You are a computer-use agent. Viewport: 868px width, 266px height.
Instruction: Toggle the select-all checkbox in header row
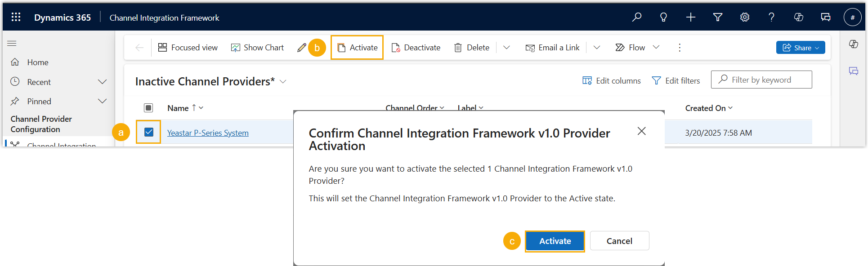coord(148,108)
